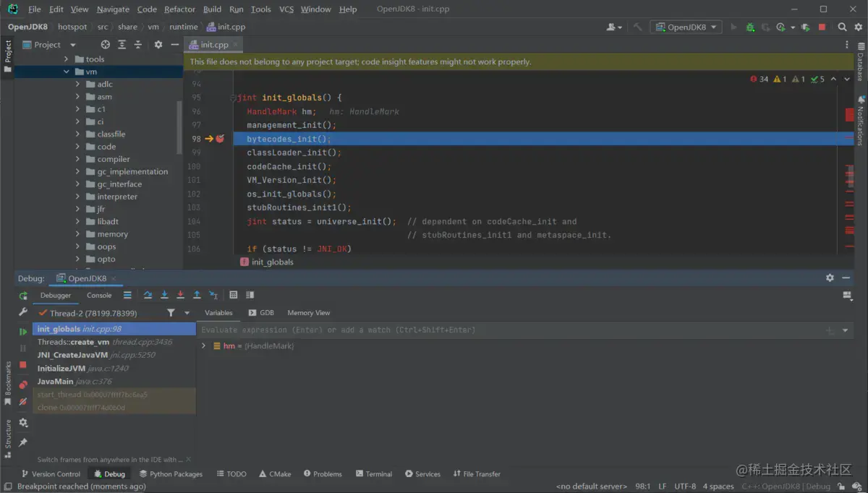Click the Build hammer icon
The height and width of the screenshot is (493, 868).
(637, 27)
